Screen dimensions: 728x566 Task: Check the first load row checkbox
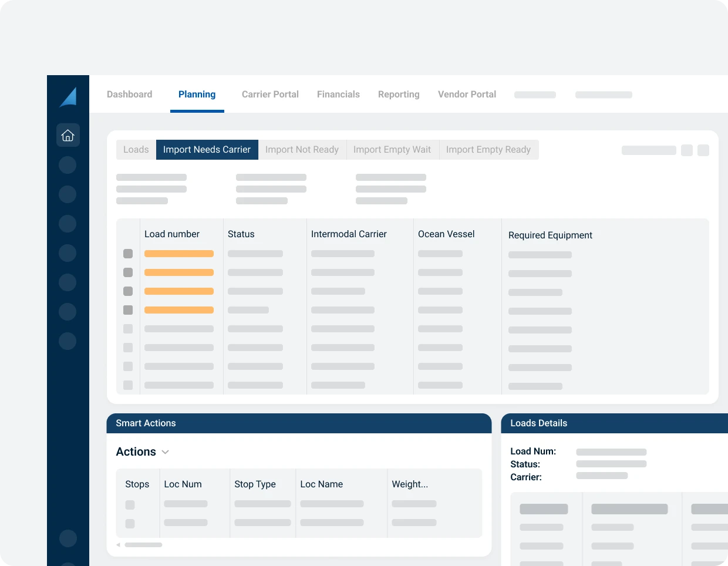pyautogui.click(x=128, y=254)
